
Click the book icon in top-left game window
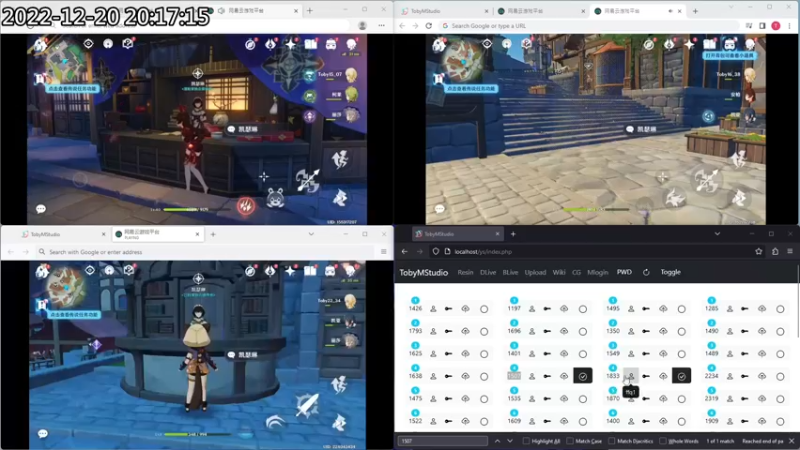311,44
